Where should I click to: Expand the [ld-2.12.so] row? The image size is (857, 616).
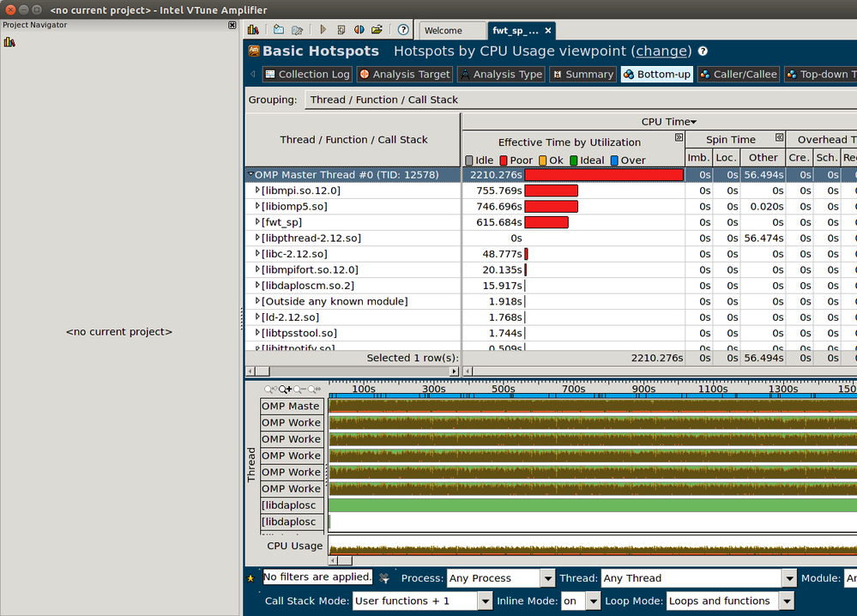point(257,317)
